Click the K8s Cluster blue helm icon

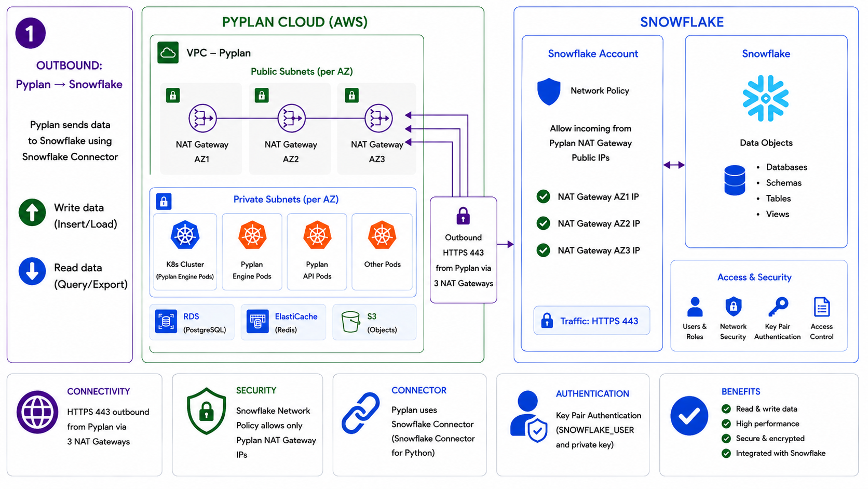(185, 235)
